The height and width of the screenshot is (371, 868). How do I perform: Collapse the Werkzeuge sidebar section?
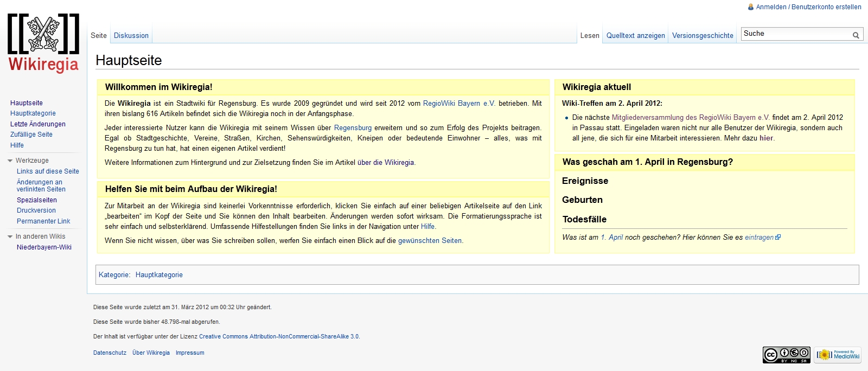(x=10, y=161)
